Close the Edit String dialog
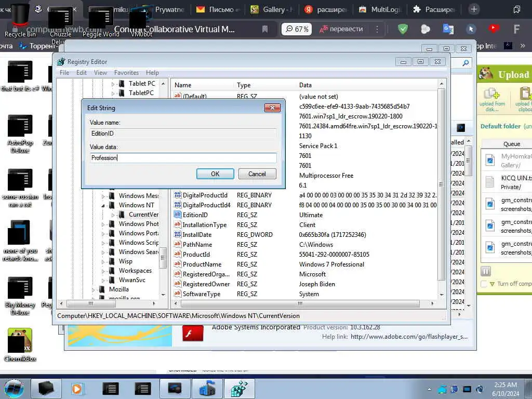Viewport: 532px width, 399px height. pos(272,108)
